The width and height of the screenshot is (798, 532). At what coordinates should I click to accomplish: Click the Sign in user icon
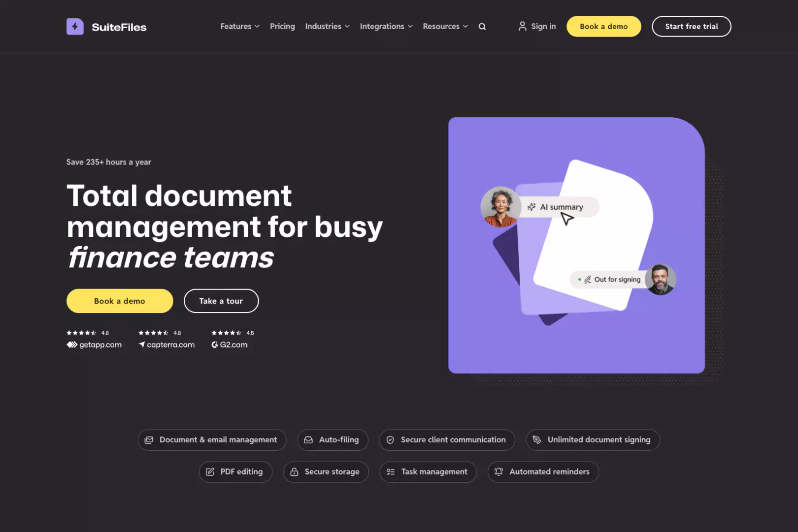(x=522, y=26)
